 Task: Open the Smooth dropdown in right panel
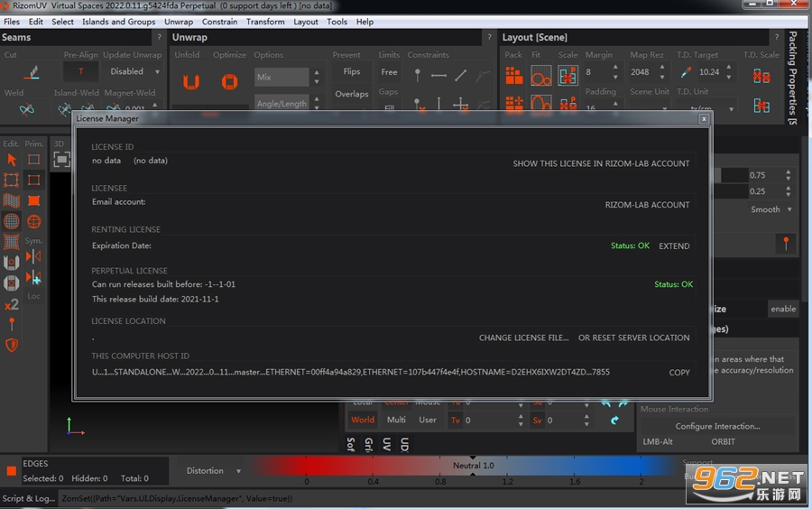coord(771,209)
